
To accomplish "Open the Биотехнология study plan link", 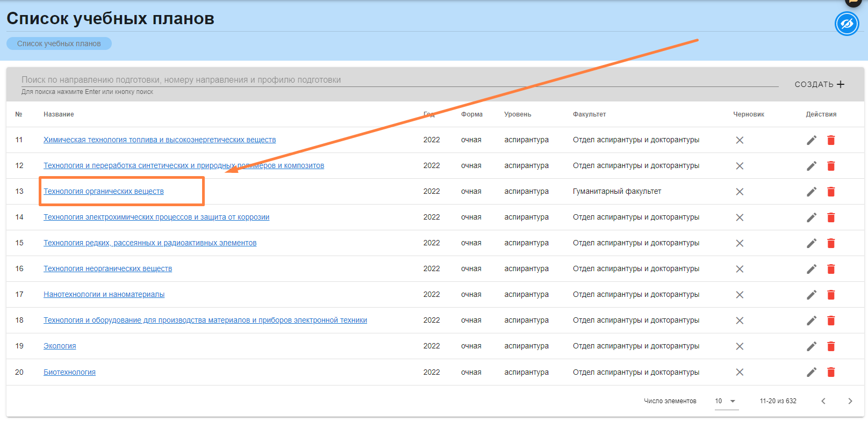I will pos(69,372).
